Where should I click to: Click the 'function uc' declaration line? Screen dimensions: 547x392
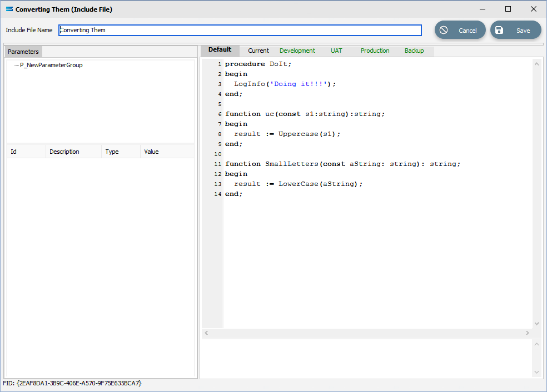(x=305, y=114)
